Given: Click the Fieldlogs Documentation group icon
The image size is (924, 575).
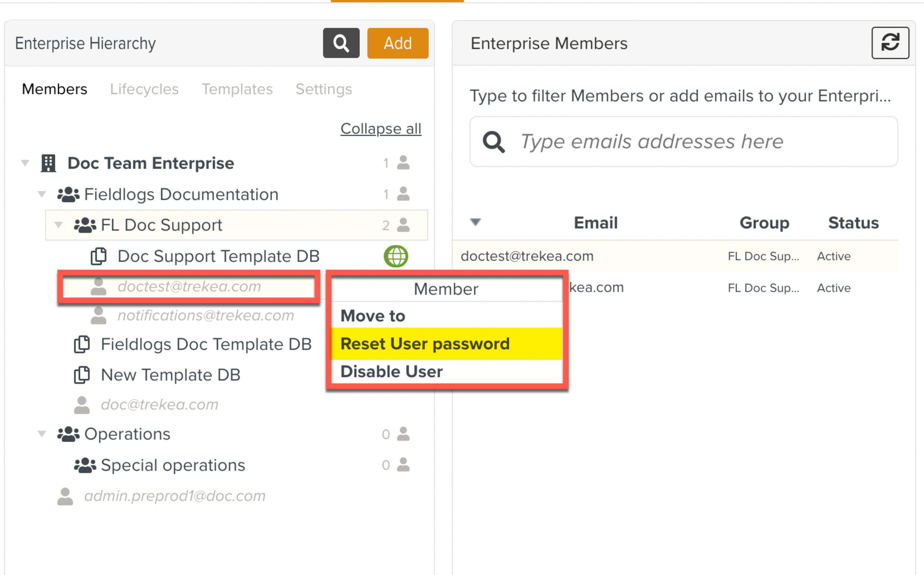Looking at the screenshot, I should coord(68,195).
